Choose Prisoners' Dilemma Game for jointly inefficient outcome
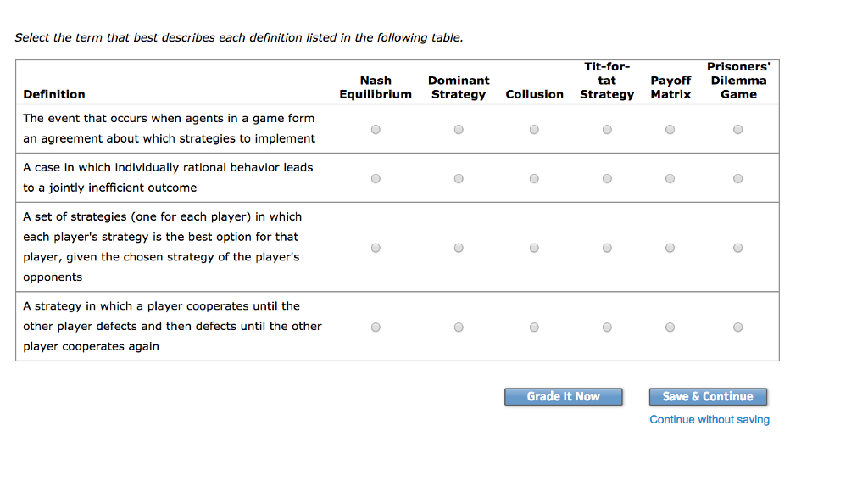Viewport: 868px width, 504px height. [x=738, y=179]
